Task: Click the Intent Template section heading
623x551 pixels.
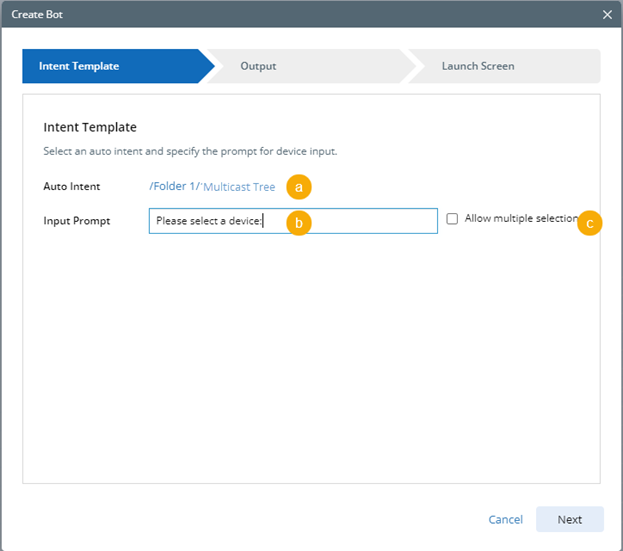Action: [x=90, y=127]
